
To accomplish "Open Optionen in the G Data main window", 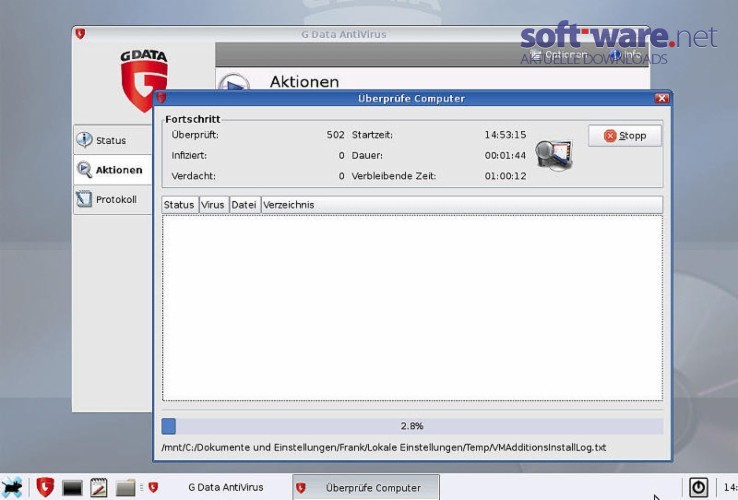I will [x=559, y=54].
